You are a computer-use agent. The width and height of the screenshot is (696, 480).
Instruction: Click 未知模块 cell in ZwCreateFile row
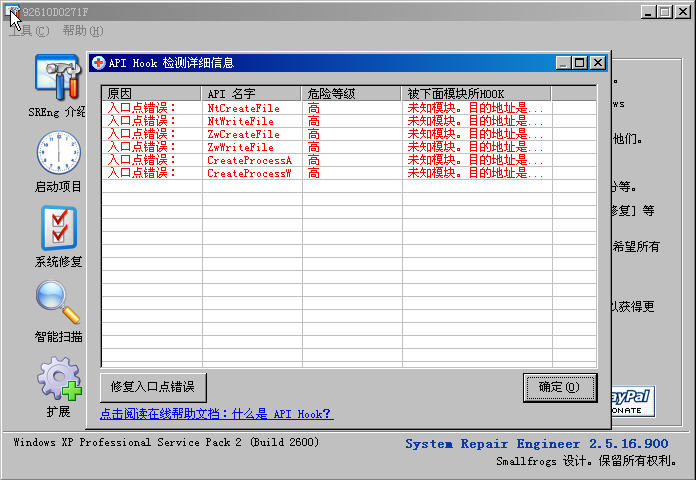475,134
